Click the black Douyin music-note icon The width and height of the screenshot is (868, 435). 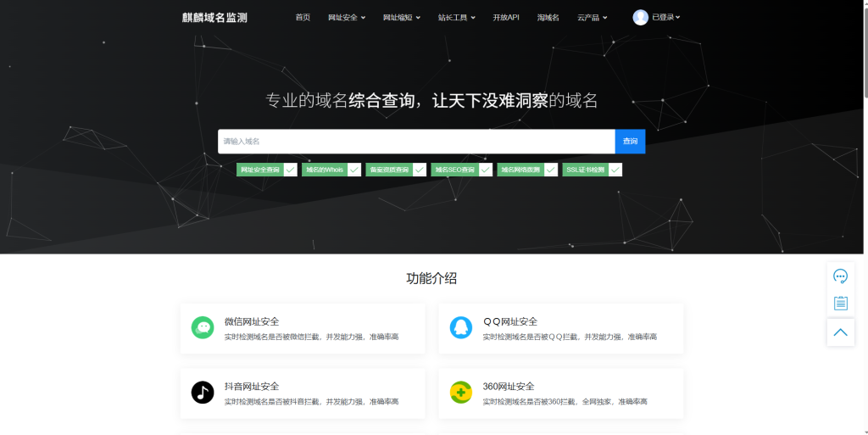coord(203,393)
